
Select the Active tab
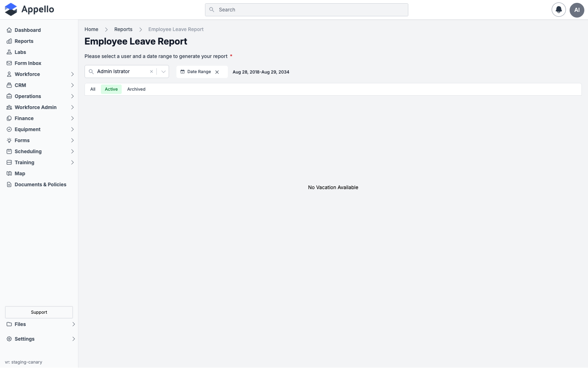[x=111, y=89]
